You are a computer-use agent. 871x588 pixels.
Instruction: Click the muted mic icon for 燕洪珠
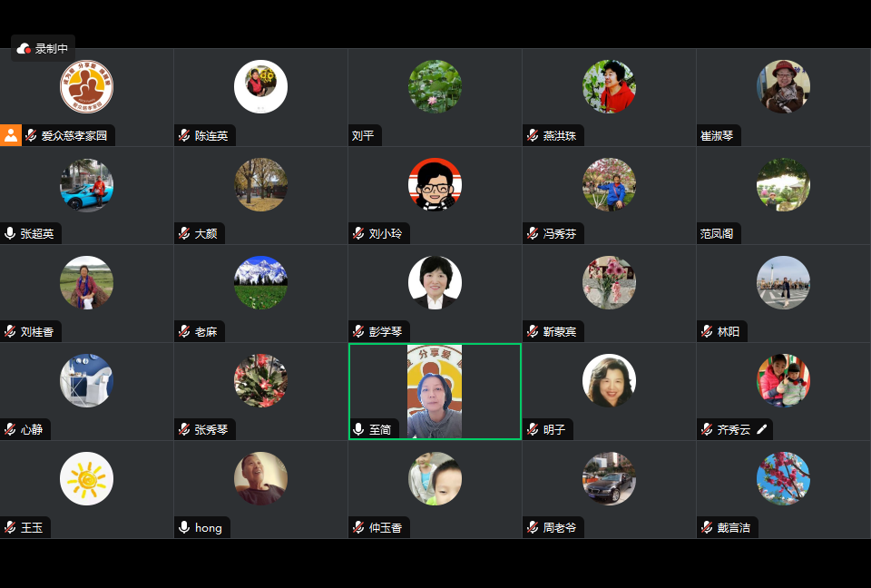[533, 135]
